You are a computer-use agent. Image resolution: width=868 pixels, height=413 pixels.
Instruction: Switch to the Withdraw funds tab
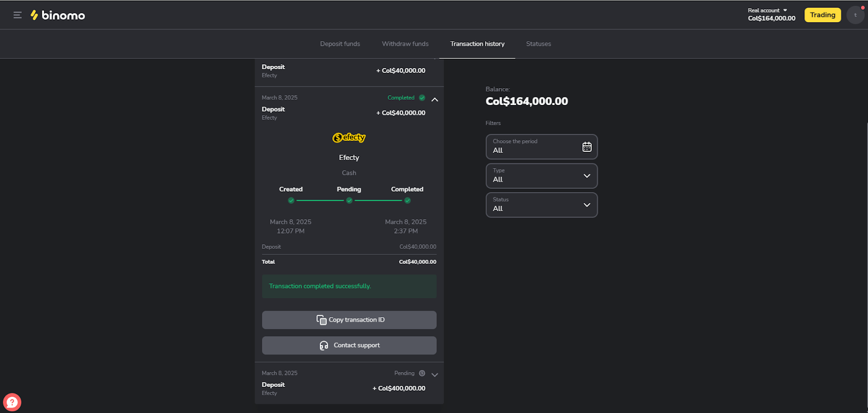pyautogui.click(x=405, y=44)
